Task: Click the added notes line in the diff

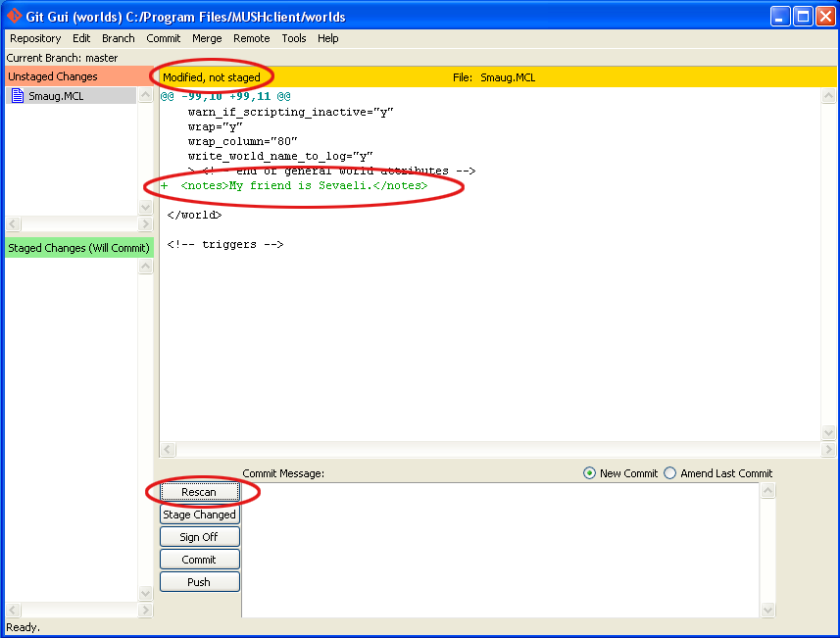Action: tap(295, 186)
